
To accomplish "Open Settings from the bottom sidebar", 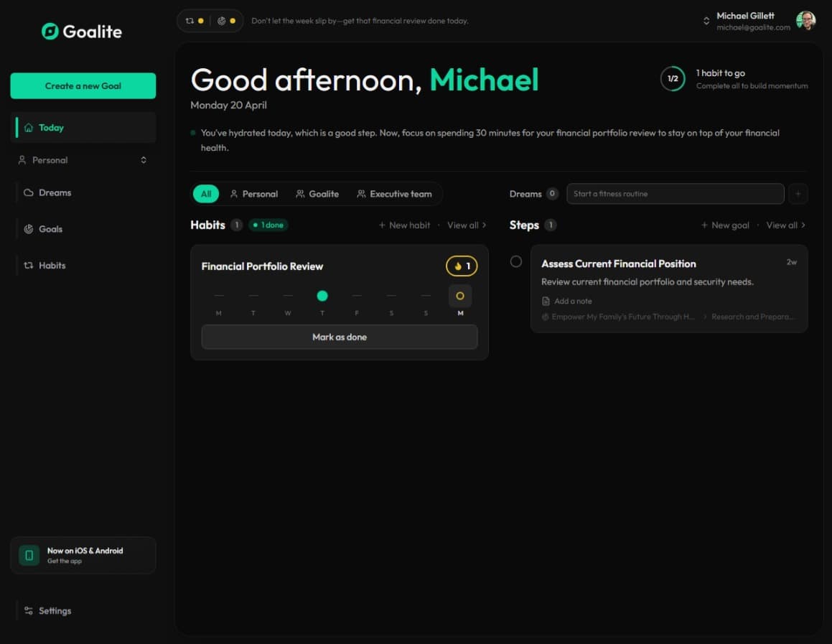I will (55, 610).
